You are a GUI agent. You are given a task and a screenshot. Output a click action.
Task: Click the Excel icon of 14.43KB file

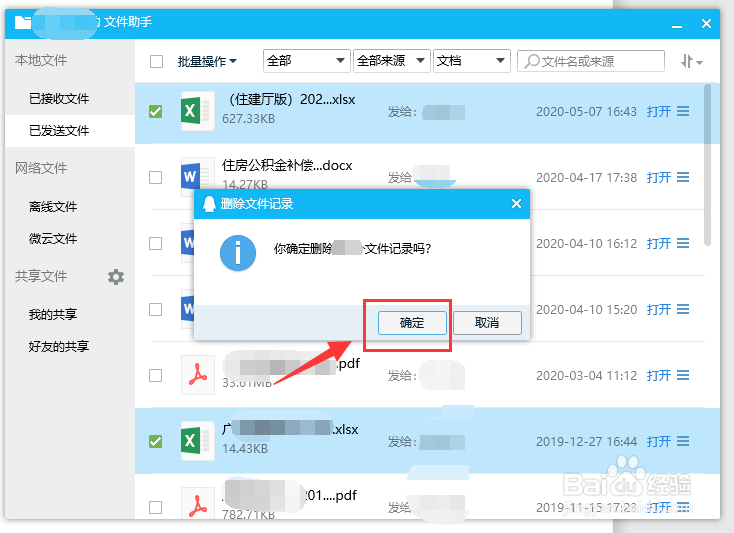pos(197,441)
